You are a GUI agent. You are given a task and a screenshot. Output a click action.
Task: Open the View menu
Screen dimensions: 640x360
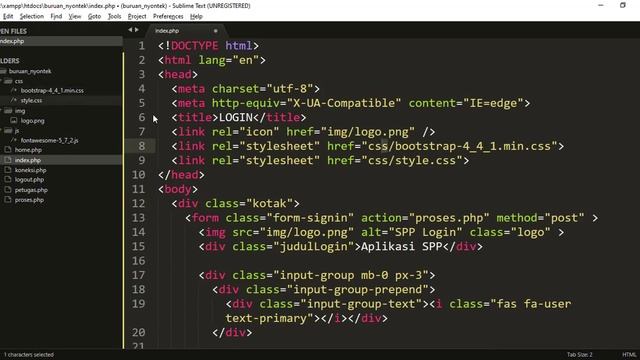click(x=75, y=16)
